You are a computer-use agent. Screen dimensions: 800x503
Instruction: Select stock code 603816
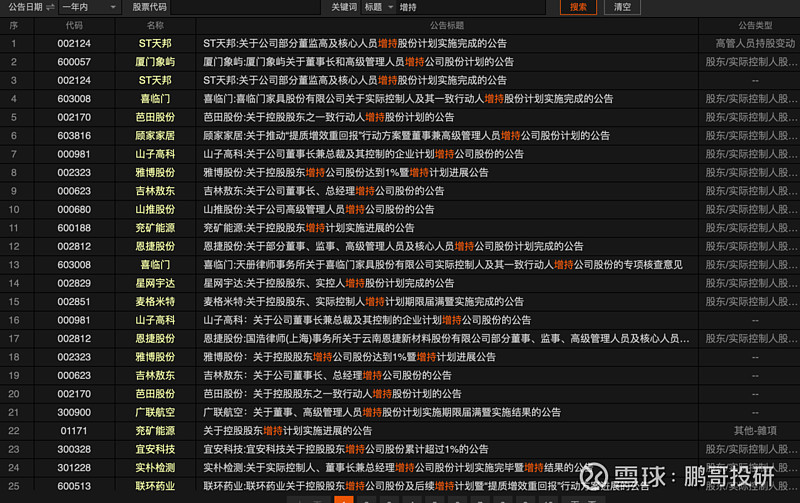point(74,136)
